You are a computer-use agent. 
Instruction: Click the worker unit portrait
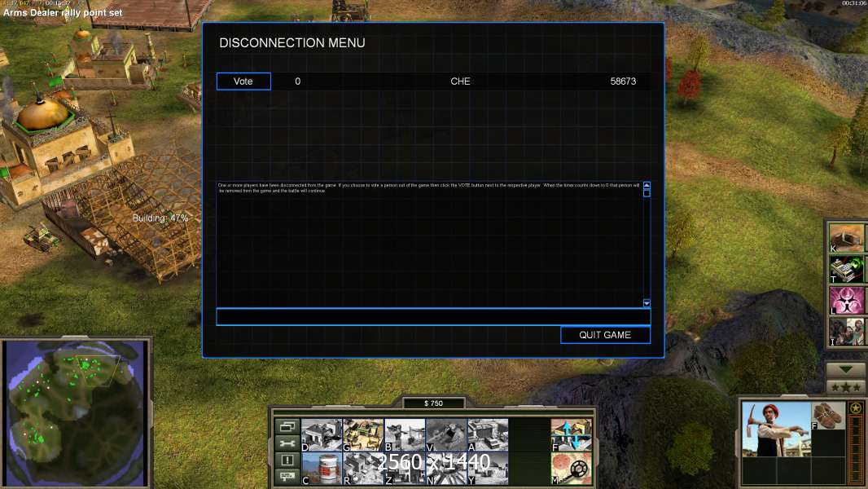[x=776, y=430]
